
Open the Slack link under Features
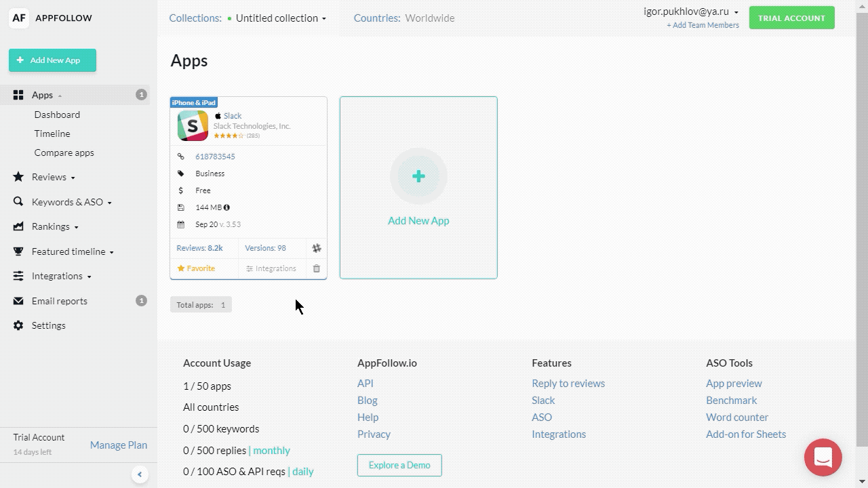[543, 400]
